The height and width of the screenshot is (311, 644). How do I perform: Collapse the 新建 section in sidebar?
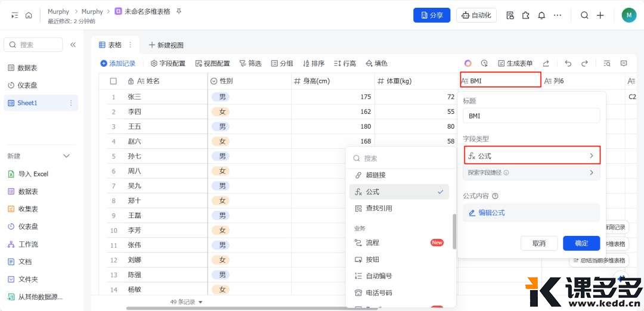[x=67, y=156]
